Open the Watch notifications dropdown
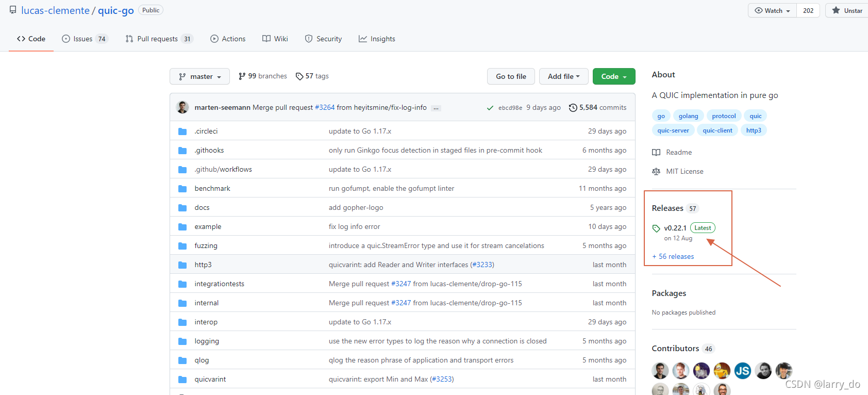Image resolution: width=868 pixels, height=395 pixels. coord(772,10)
